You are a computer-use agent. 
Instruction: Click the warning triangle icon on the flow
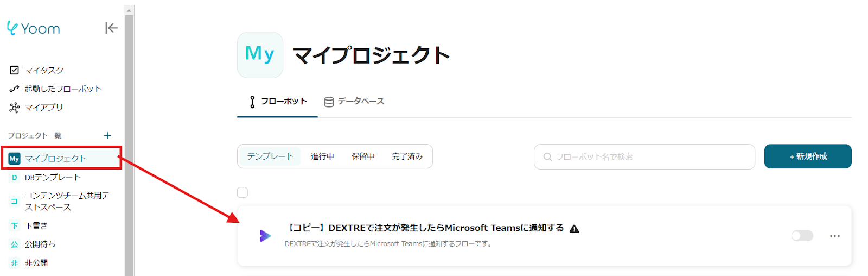(x=575, y=229)
